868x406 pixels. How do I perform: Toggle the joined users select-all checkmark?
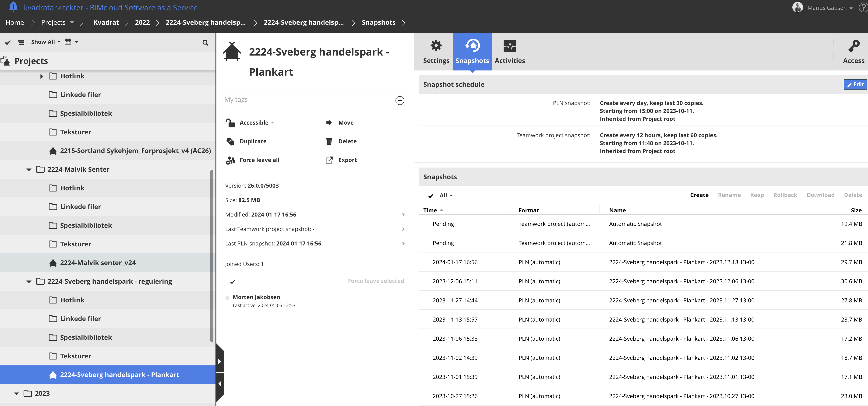coord(233,281)
